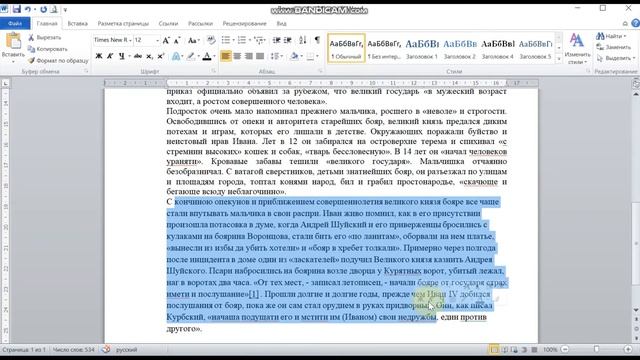Click proofing errors icon in status bar

[x=106, y=349]
